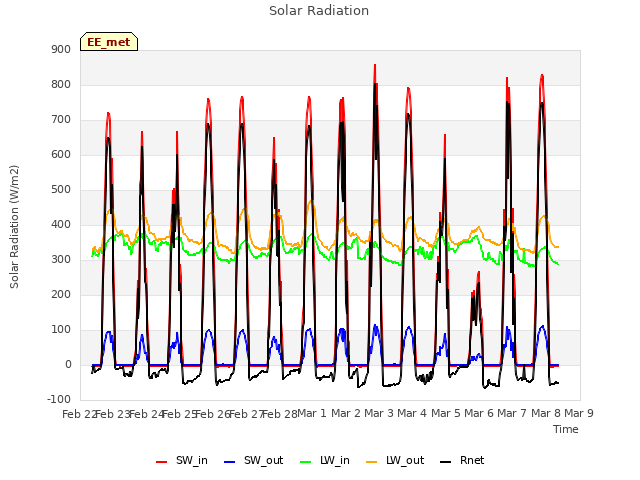Click the orange LW_out legend swatch
Screen dimensions: 640x480
click(x=372, y=462)
